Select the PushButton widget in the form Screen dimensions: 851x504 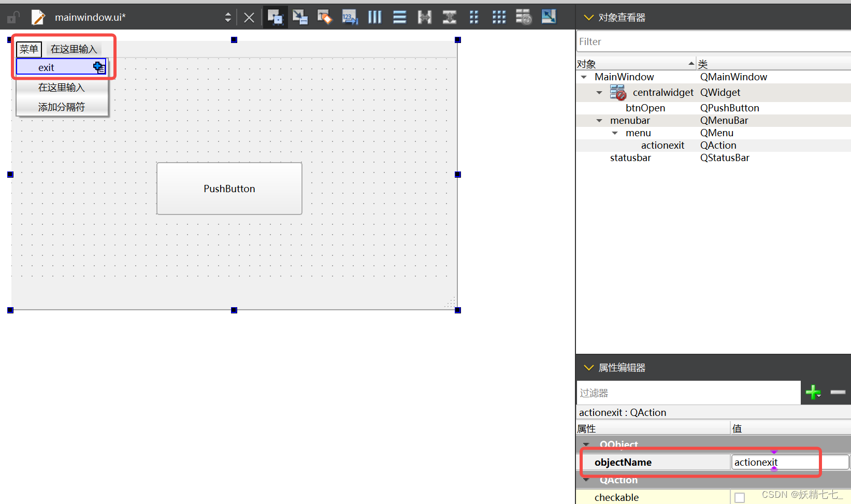(x=229, y=189)
